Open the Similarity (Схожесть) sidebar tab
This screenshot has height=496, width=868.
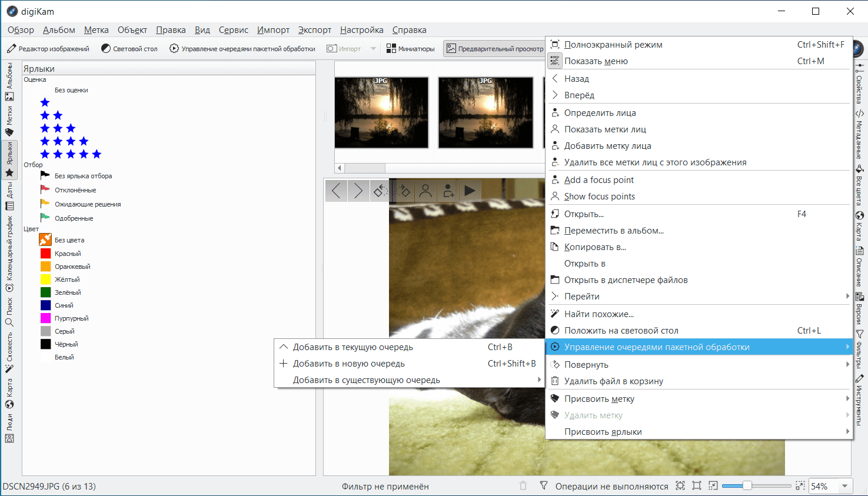point(9,352)
